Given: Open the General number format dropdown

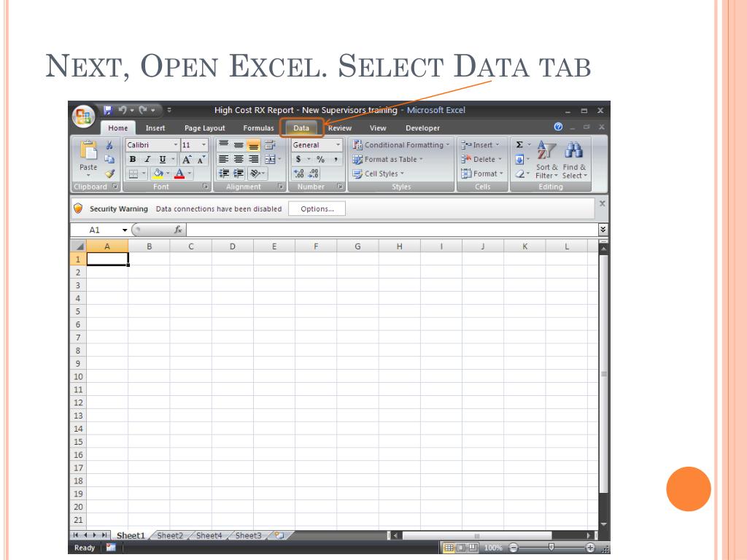Looking at the screenshot, I should pos(338,145).
